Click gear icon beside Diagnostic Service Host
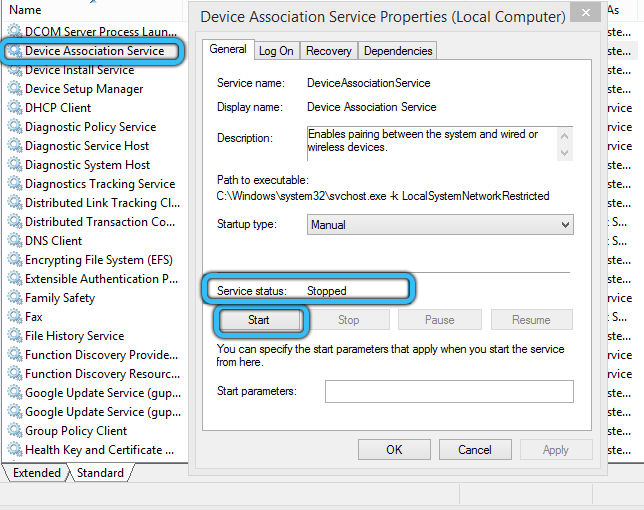The width and height of the screenshot is (644, 510). (x=15, y=145)
